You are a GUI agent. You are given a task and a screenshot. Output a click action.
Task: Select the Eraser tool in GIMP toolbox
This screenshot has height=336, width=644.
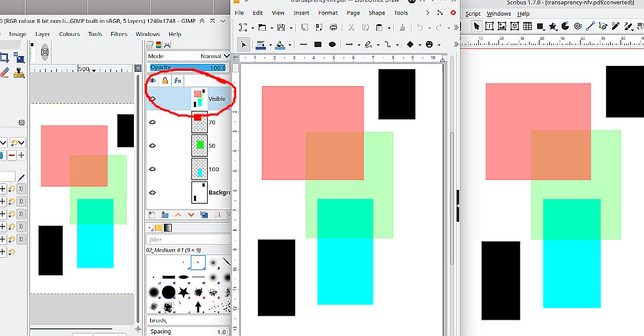(x=5, y=72)
